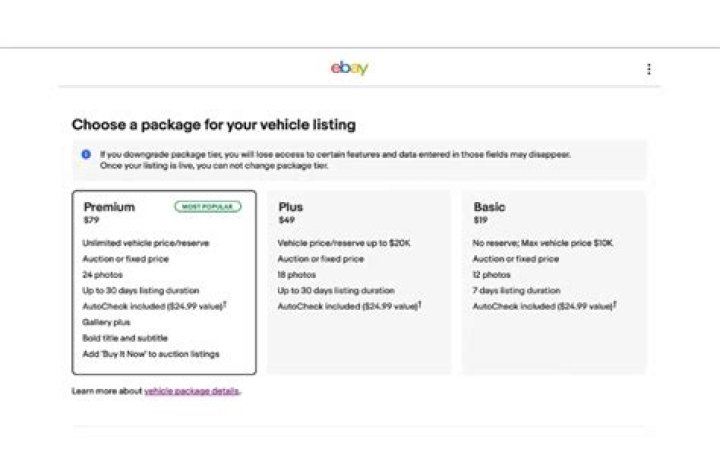Click the 'Gallery plus' feature text
Image resolution: width=720 pixels, height=474 pixels.
[106, 322]
